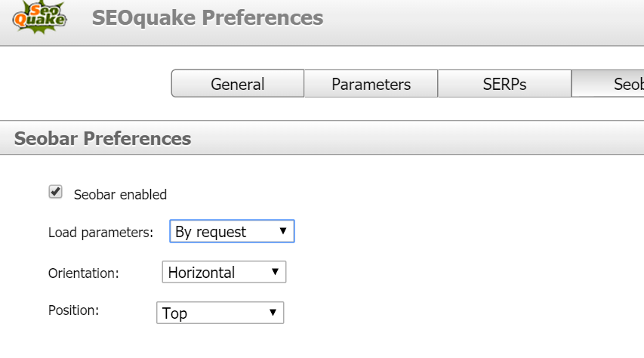
Task: Click the Horizontal text in dropdown
Action: 202,273
